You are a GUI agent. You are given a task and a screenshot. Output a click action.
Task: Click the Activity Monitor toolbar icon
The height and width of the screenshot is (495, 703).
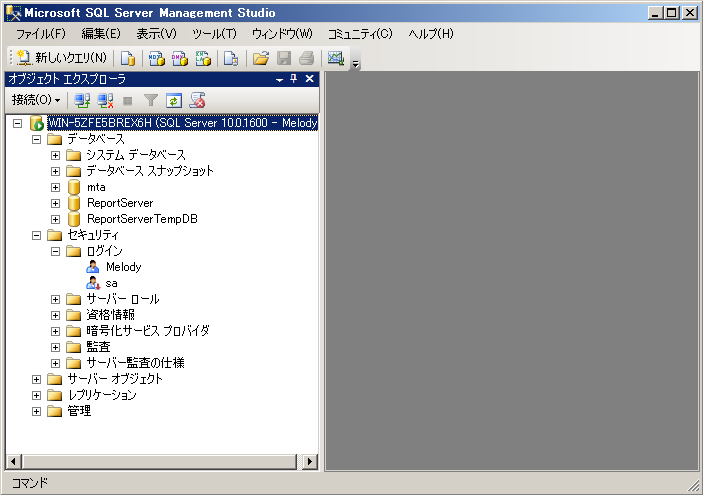[x=336, y=58]
